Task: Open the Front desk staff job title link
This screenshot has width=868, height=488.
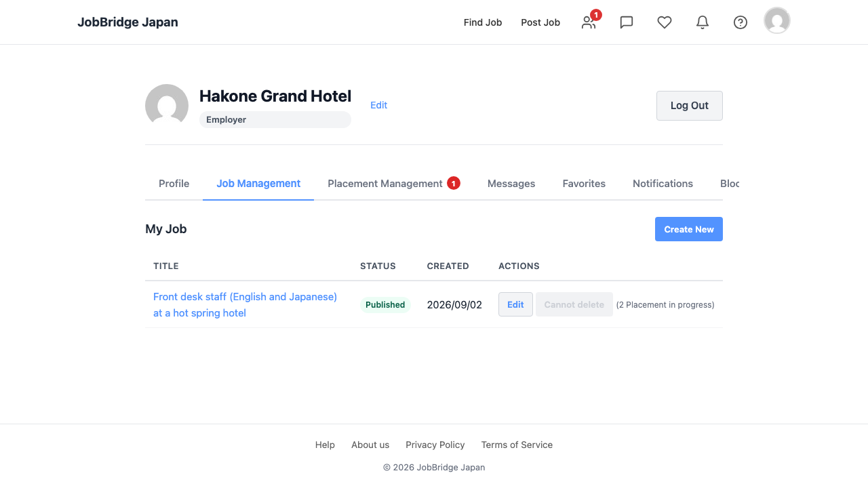Action: coord(245,305)
